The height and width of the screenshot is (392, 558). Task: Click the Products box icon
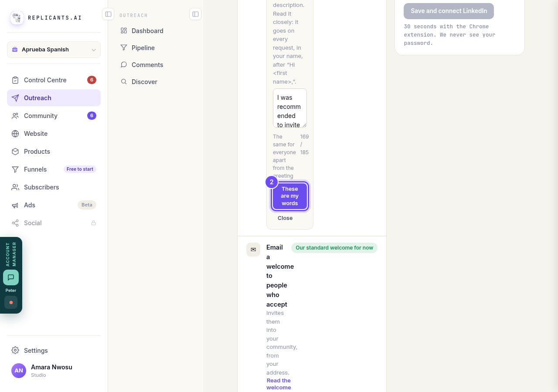coord(15,152)
